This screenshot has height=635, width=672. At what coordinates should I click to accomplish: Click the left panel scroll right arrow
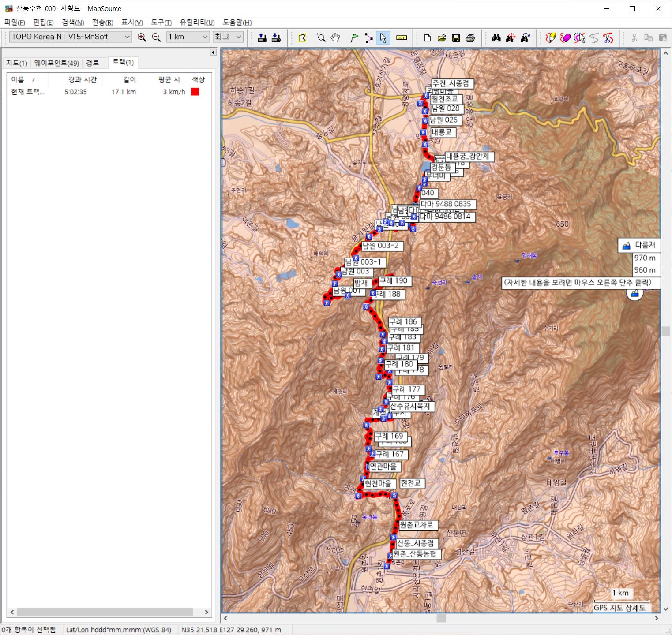pos(206,612)
